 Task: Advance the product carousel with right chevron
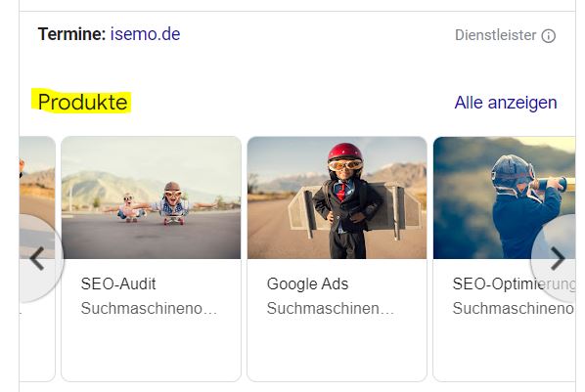click(558, 258)
